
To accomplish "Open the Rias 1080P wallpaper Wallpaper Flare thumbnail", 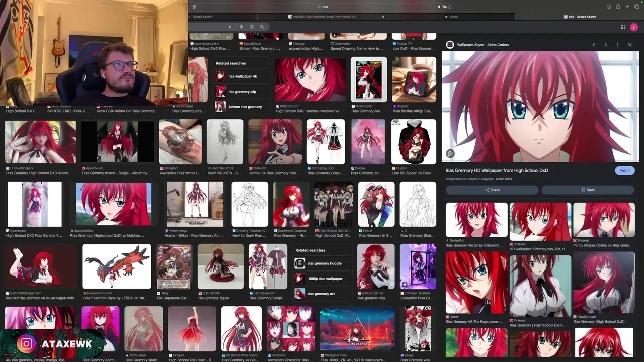I will [357, 329].
